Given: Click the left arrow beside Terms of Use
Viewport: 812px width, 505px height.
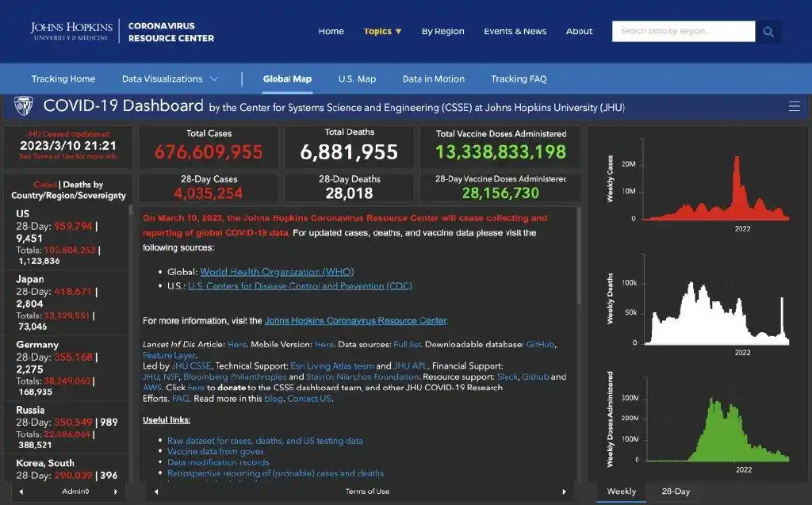Looking at the screenshot, I should coord(156,492).
